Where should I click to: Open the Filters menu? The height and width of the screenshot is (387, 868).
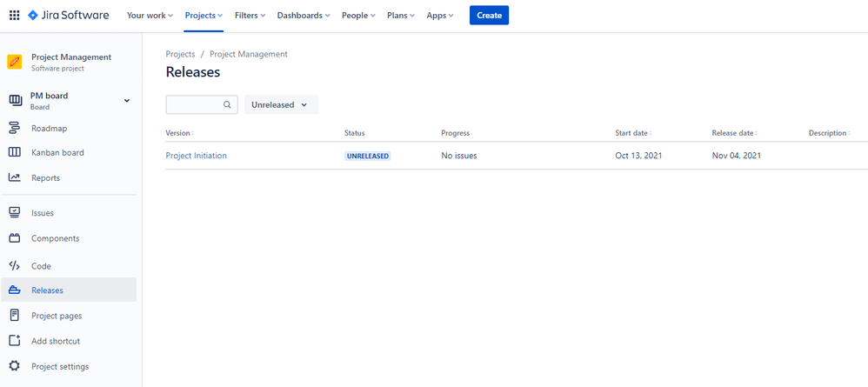pyautogui.click(x=250, y=16)
